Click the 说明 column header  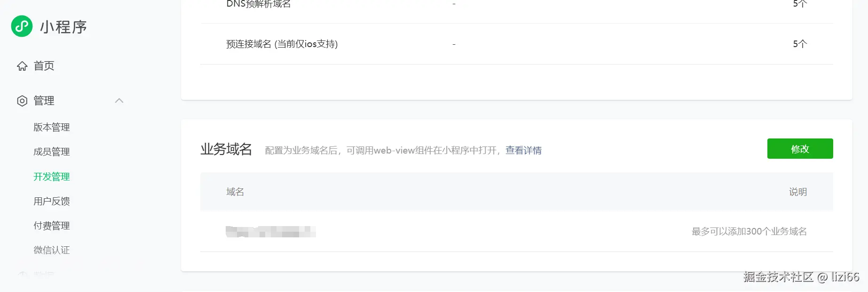click(x=798, y=192)
